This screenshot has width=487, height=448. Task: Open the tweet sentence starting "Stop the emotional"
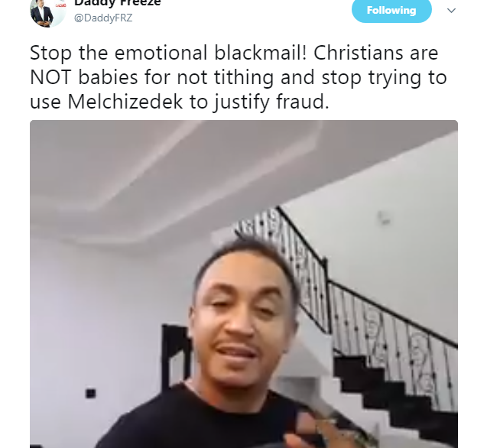coord(238,77)
